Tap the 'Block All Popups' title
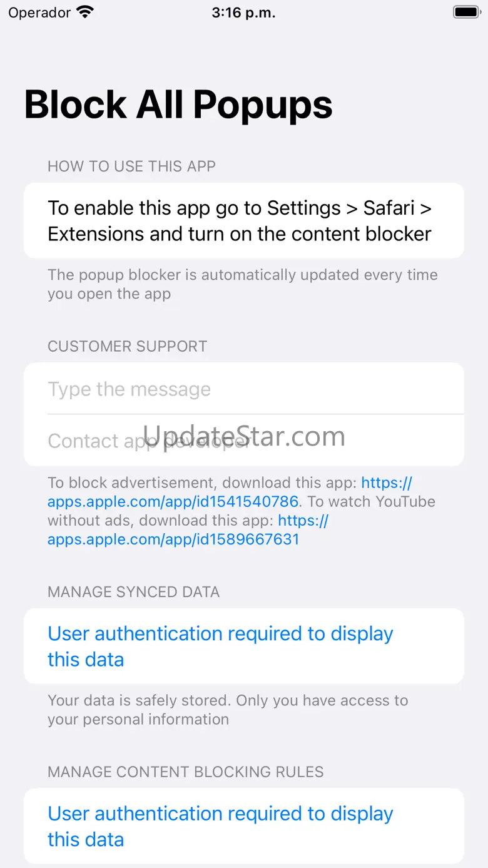The image size is (488, 868). 178,105
